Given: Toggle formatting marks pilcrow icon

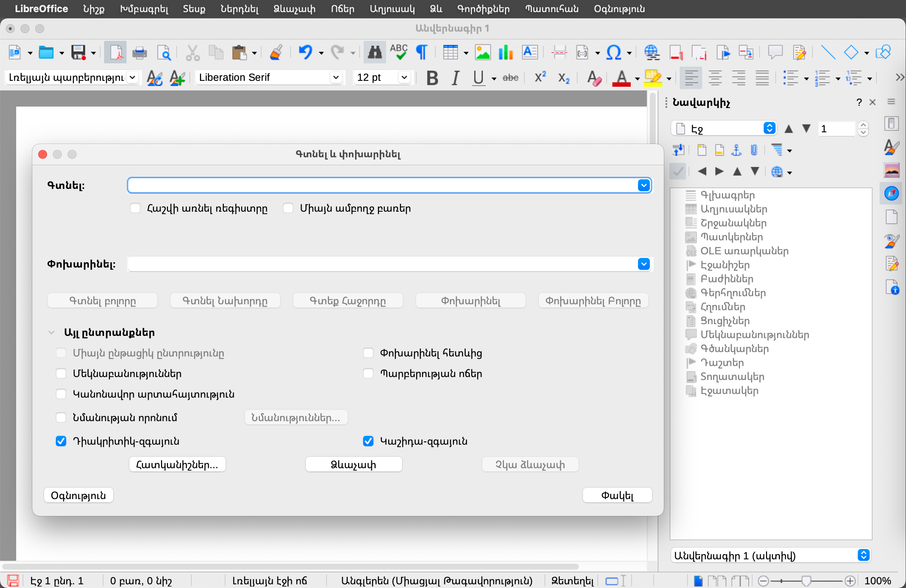Looking at the screenshot, I should click(422, 53).
